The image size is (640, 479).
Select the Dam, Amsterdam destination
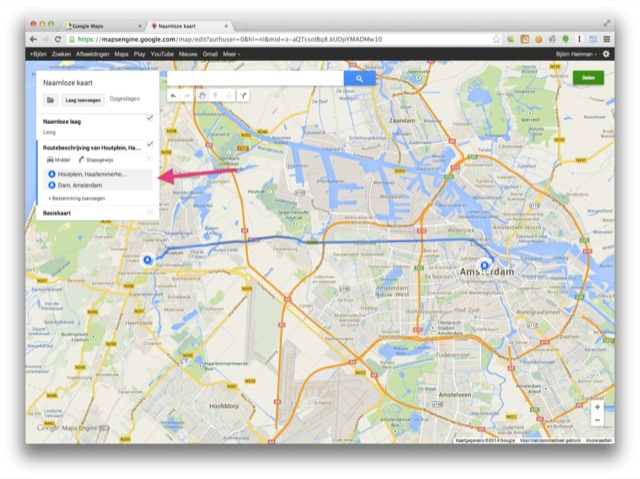point(98,185)
